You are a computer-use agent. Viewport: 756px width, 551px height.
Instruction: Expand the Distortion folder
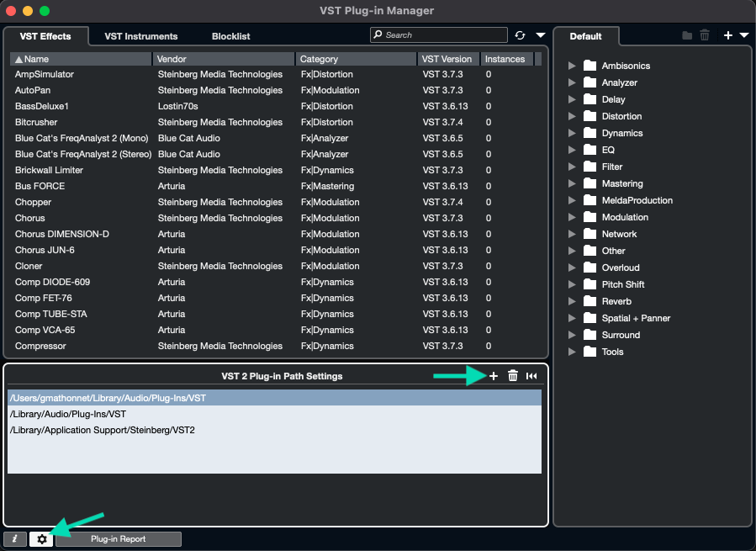[572, 116]
